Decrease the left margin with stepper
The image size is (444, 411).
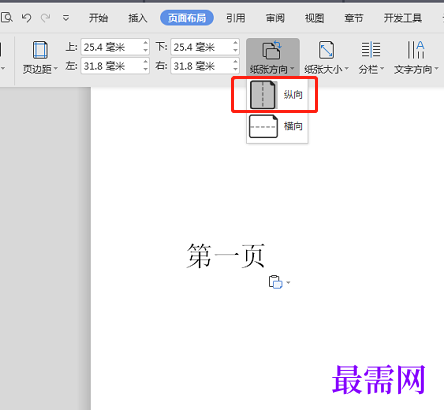pyautogui.click(x=145, y=70)
